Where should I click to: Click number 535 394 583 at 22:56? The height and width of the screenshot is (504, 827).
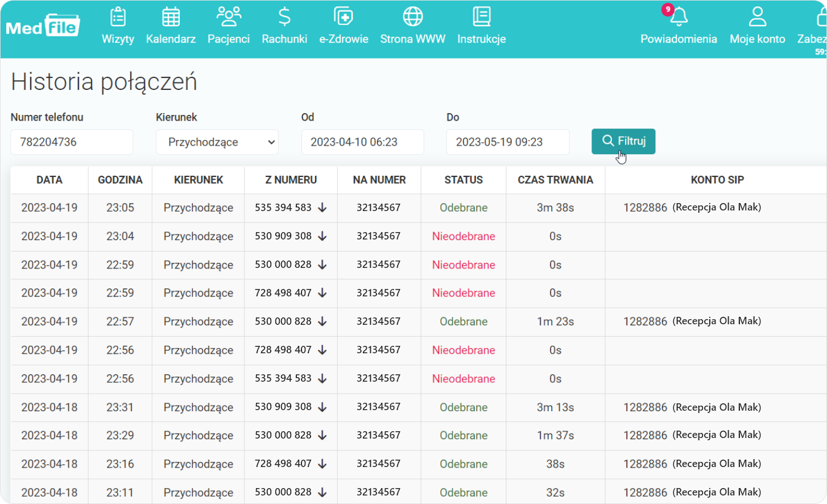coord(283,378)
